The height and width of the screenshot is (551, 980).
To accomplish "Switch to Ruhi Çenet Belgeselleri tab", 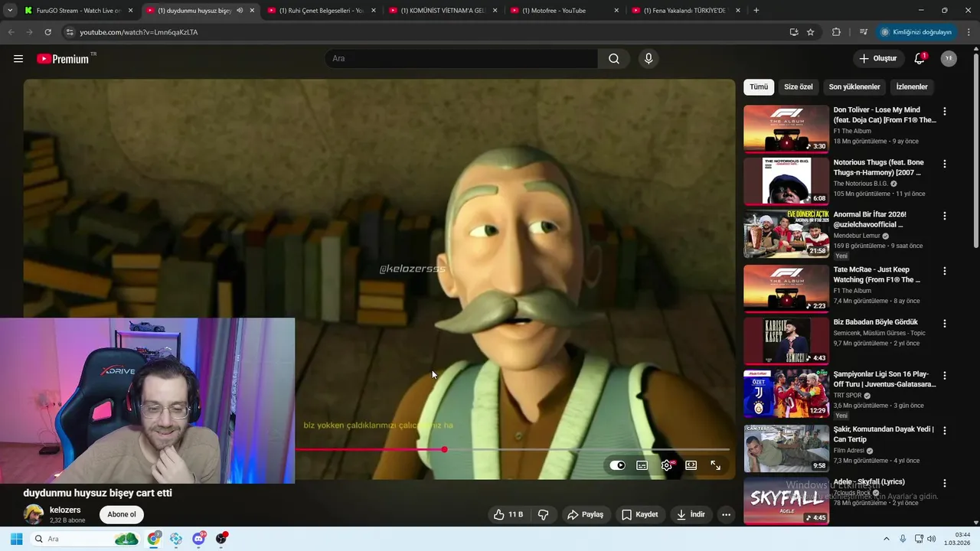I will pyautogui.click(x=321, y=11).
